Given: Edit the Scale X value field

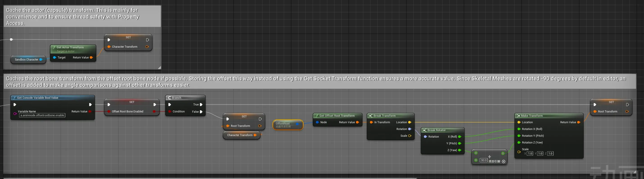Looking at the screenshot, I should pos(530,154).
